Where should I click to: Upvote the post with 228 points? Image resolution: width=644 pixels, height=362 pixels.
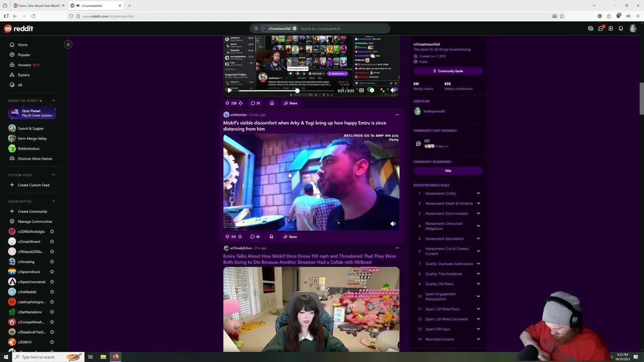pos(227,103)
